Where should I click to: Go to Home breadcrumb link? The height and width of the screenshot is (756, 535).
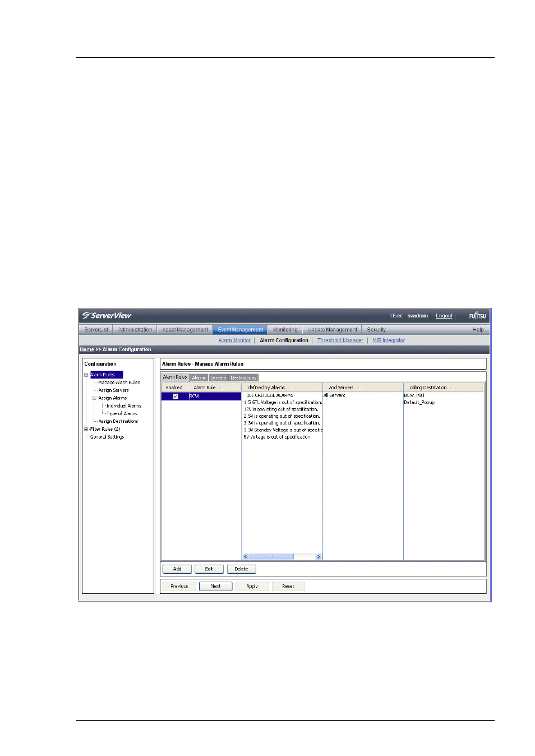(x=87, y=349)
